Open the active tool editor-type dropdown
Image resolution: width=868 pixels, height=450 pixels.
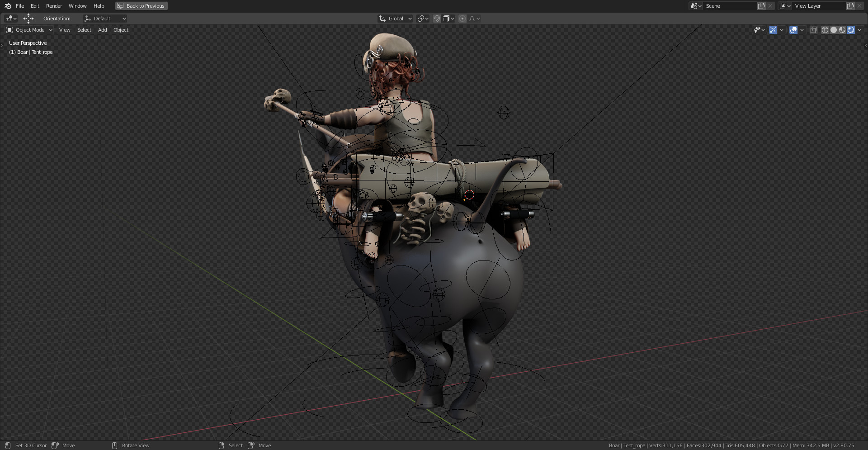(x=11, y=19)
